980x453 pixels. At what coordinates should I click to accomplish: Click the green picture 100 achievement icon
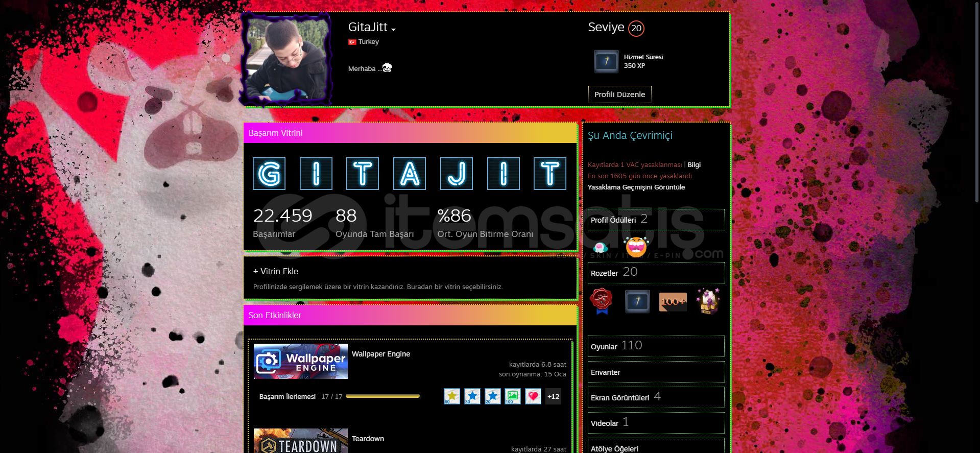(513, 396)
